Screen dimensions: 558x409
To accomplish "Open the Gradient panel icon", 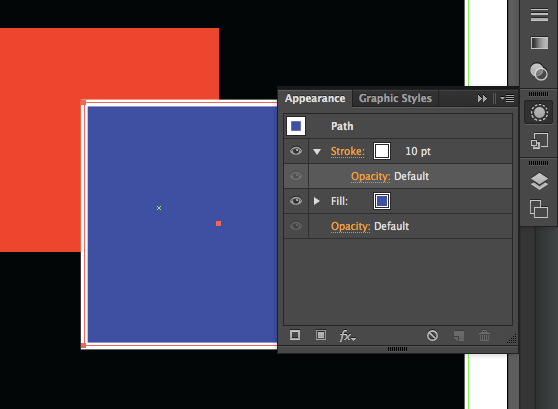I will pyautogui.click(x=539, y=43).
